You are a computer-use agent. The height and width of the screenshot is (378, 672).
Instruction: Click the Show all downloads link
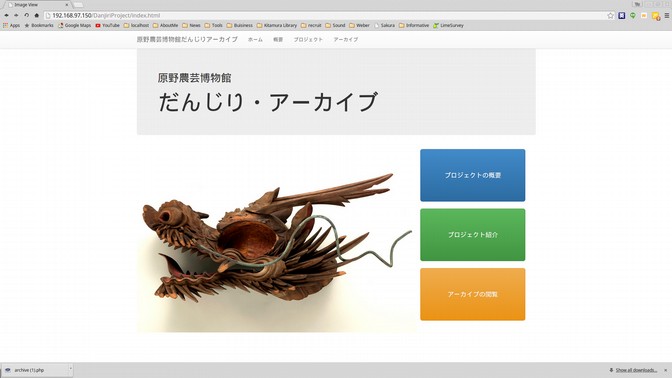coord(636,370)
